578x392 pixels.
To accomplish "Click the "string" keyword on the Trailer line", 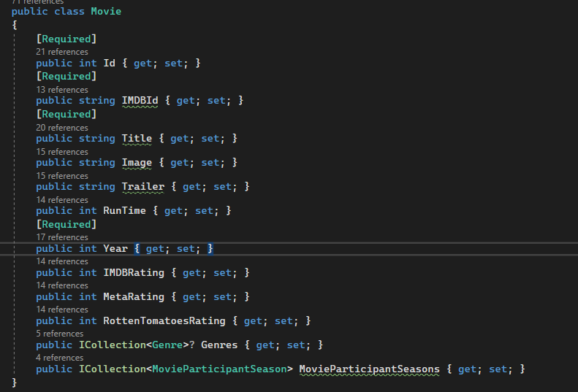I will point(97,186).
